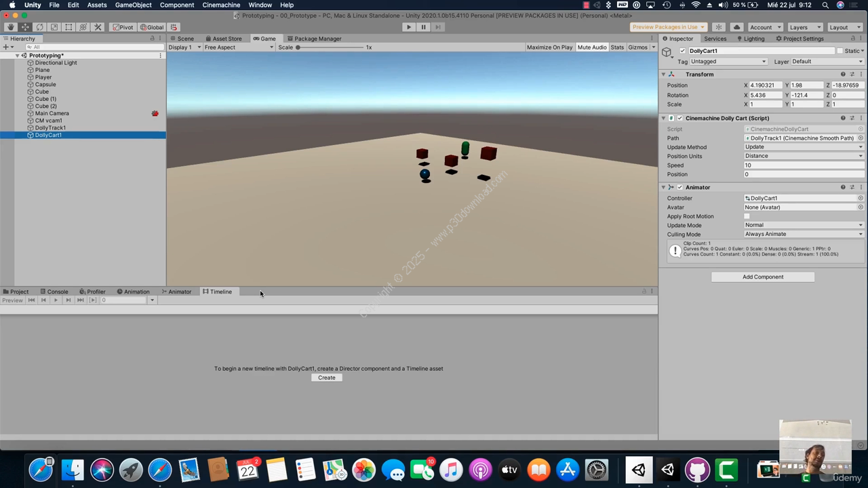868x488 pixels.
Task: Open Cloud services via the cloud icon
Action: (736, 27)
